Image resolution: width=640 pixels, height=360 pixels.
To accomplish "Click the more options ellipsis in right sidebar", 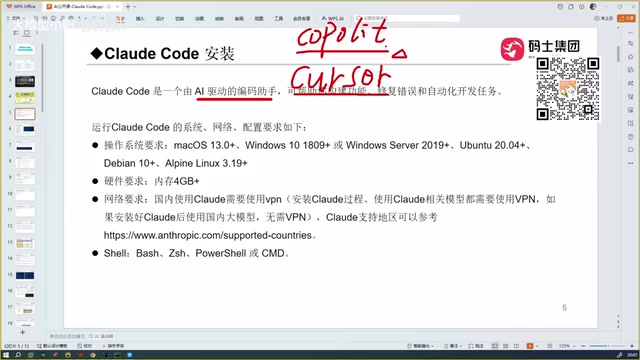I will pyautogui.click(x=631, y=163).
